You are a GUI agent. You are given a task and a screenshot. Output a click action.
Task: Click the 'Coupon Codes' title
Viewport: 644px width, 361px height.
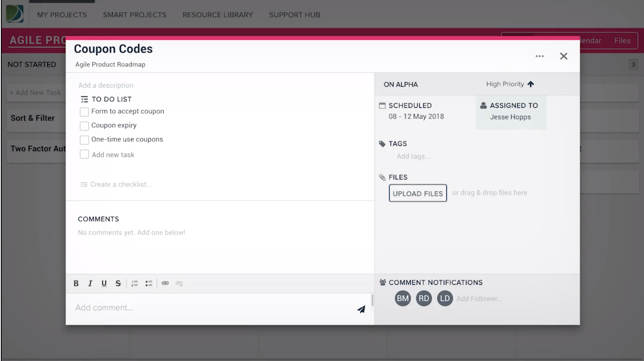(113, 49)
